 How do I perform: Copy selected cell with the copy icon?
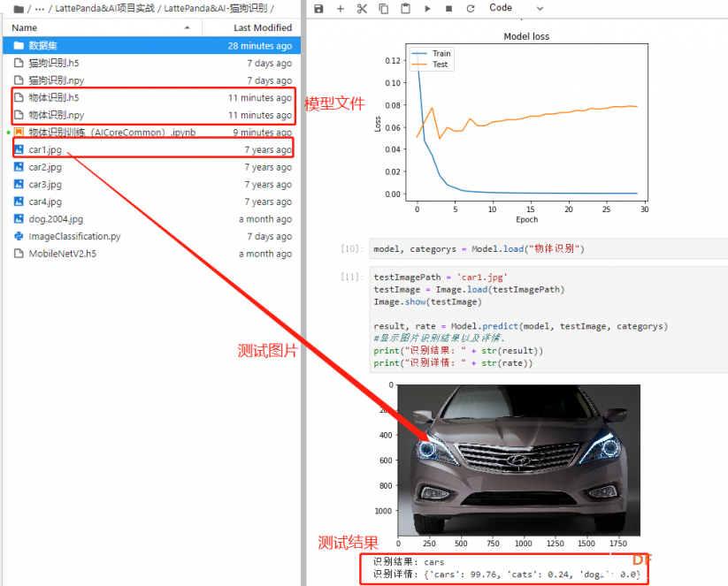click(x=384, y=8)
